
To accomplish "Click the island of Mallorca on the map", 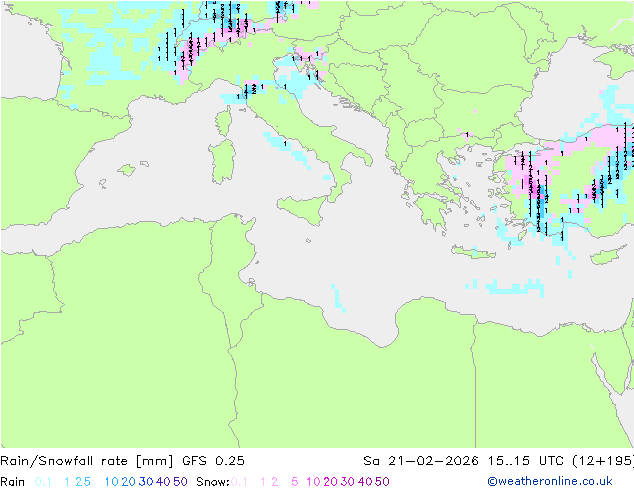I will 127,170.
